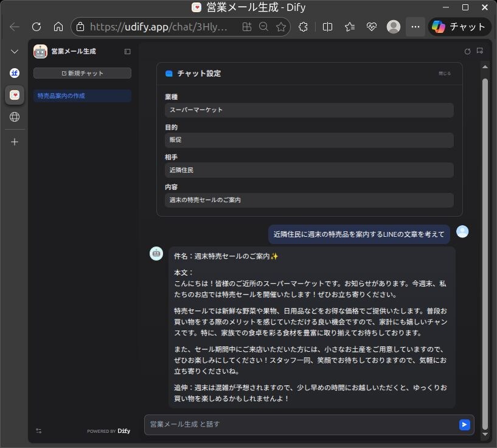Close the チャット設定 panel with 閉じる

click(x=445, y=74)
